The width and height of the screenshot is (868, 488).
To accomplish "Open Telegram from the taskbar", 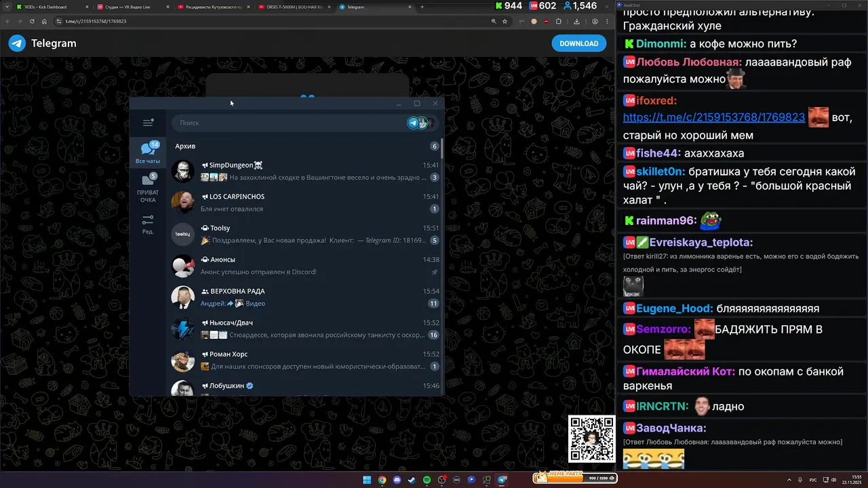I will point(502,480).
